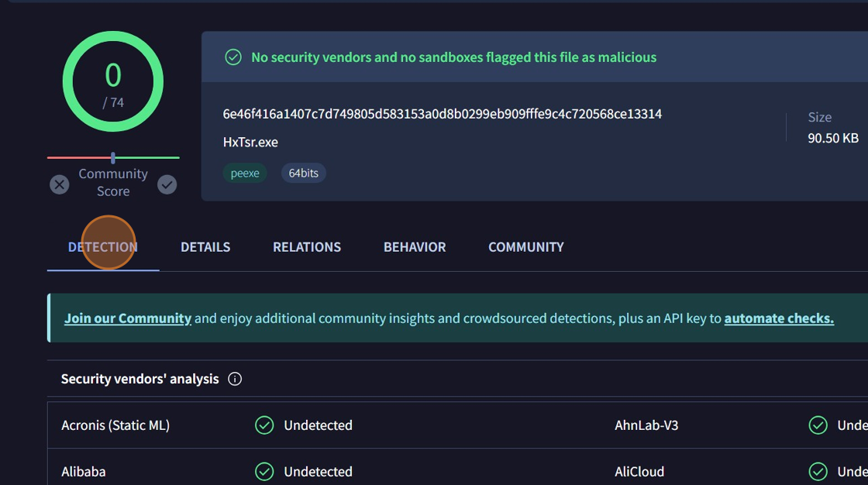Open the RELATIONS tab

pos(307,247)
